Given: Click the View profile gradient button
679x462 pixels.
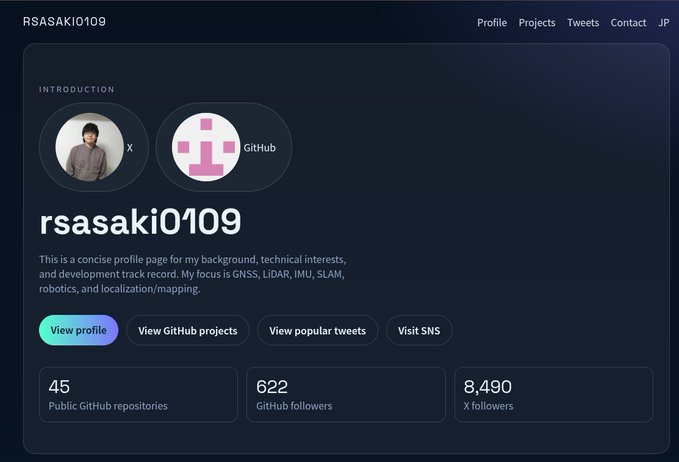Looking at the screenshot, I should click(78, 330).
